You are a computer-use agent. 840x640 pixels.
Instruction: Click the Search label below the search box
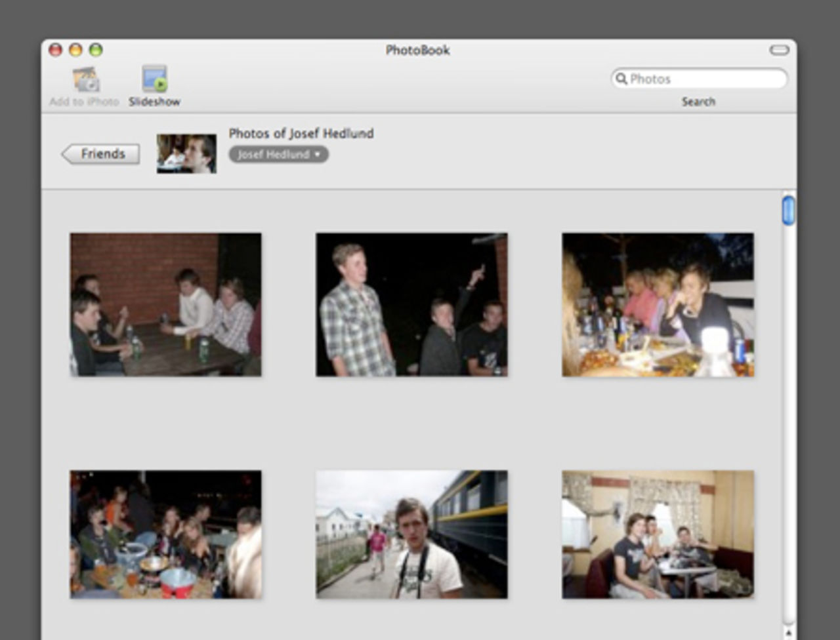[x=698, y=101]
